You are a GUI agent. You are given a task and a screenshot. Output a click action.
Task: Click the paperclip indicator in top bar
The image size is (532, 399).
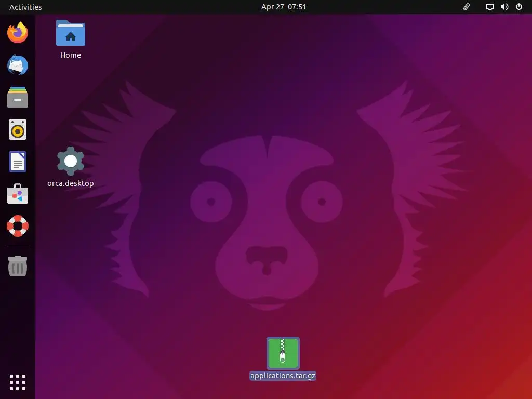467,7
